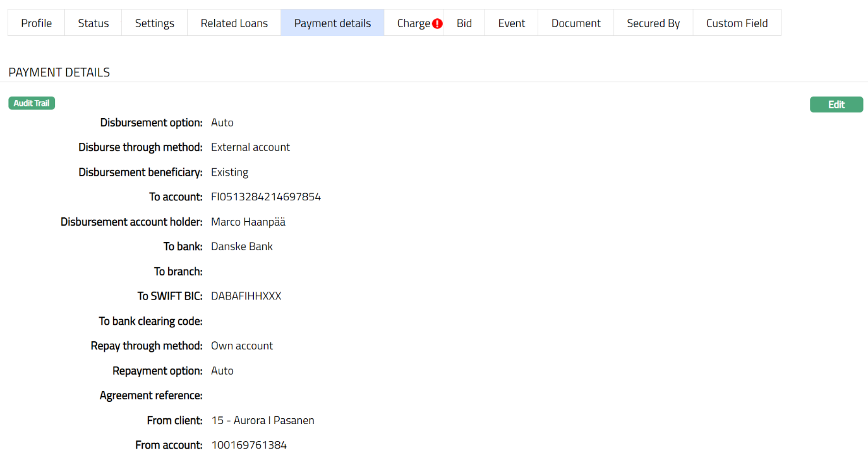Show the Event tab
This screenshot has height=460, width=868.
pyautogui.click(x=512, y=23)
